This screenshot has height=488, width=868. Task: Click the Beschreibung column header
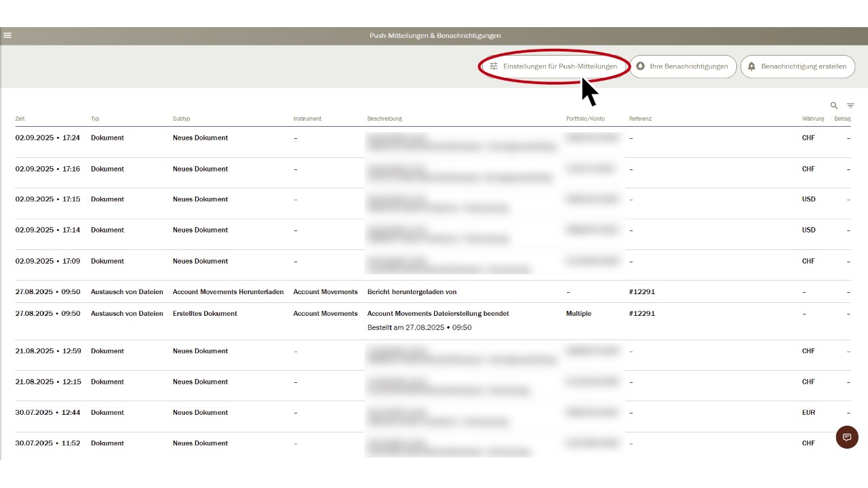pos(384,119)
